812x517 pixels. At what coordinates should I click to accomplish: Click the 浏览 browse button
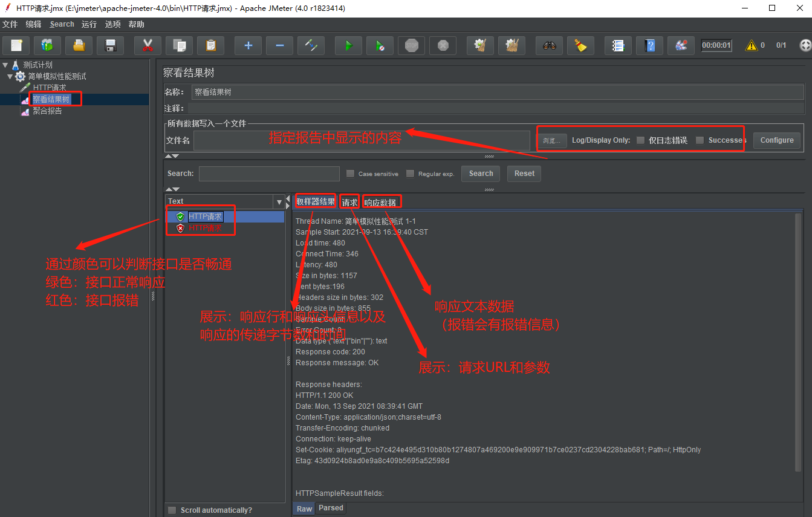pos(551,140)
